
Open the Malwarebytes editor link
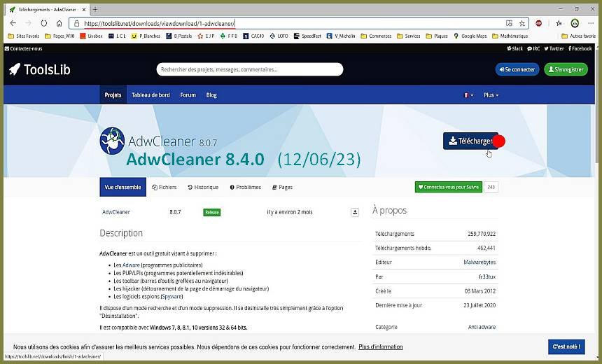(479, 262)
